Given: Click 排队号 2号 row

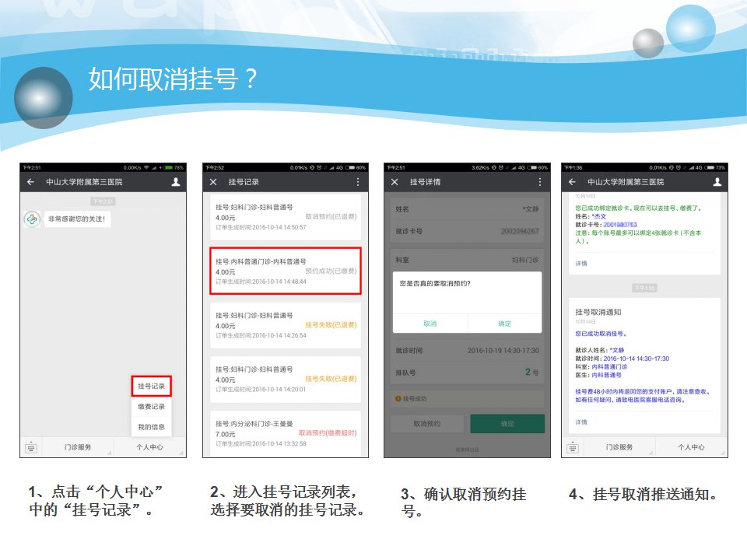Looking at the screenshot, I should (x=467, y=373).
